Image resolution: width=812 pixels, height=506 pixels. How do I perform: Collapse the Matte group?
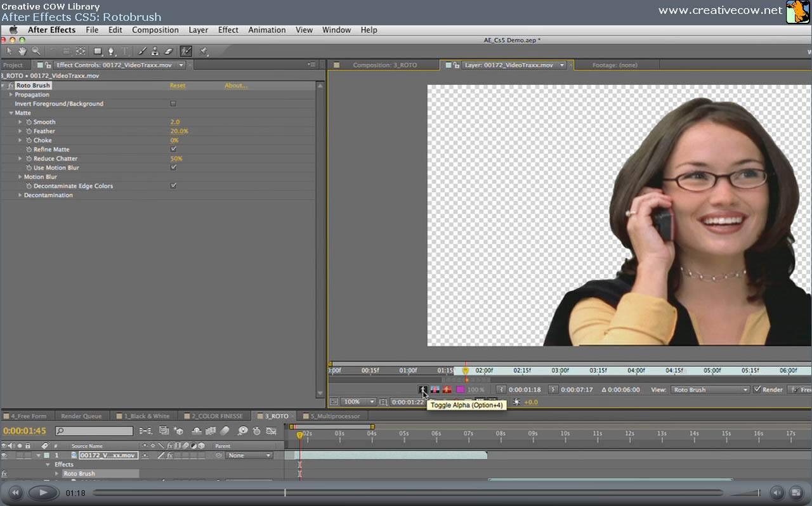pos(11,113)
